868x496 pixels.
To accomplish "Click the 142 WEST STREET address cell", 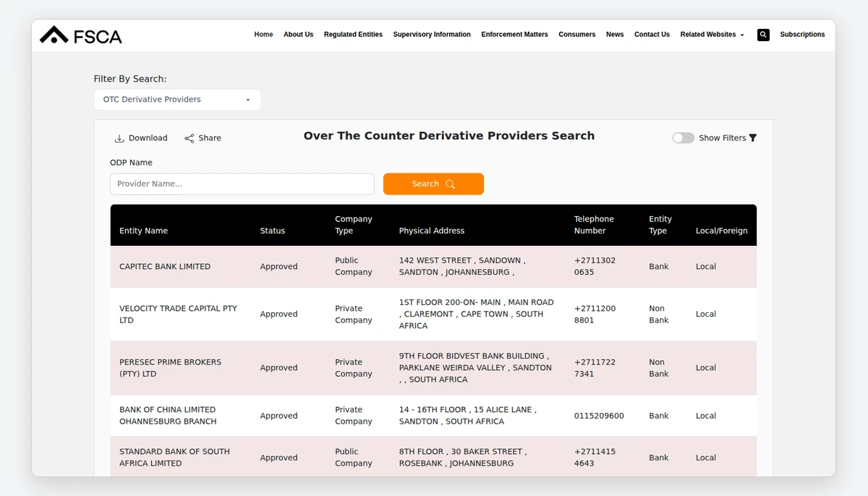I will tap(462, 267).
